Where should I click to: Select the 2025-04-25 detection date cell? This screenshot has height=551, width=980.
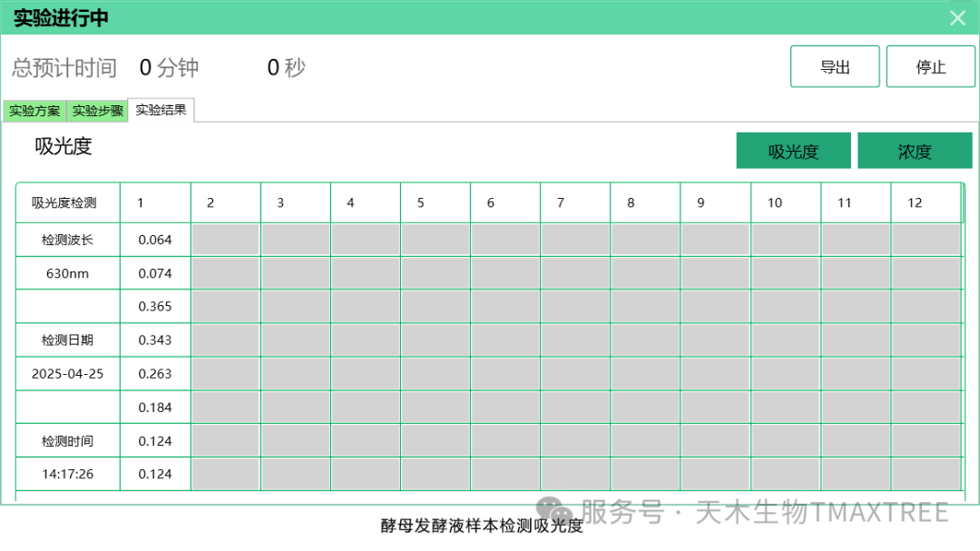67,374
